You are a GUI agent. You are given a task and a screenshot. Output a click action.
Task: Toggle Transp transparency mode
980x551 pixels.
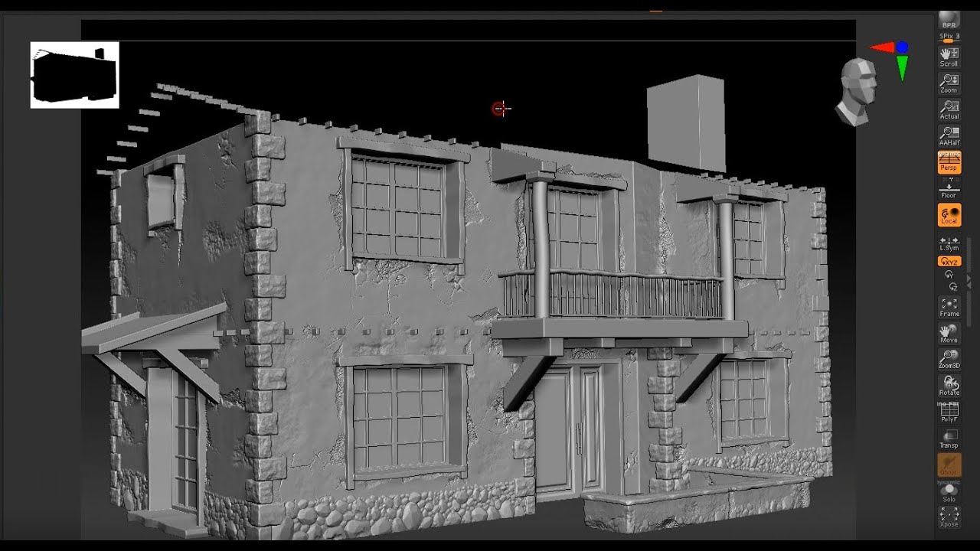click(x=949, y=439)
